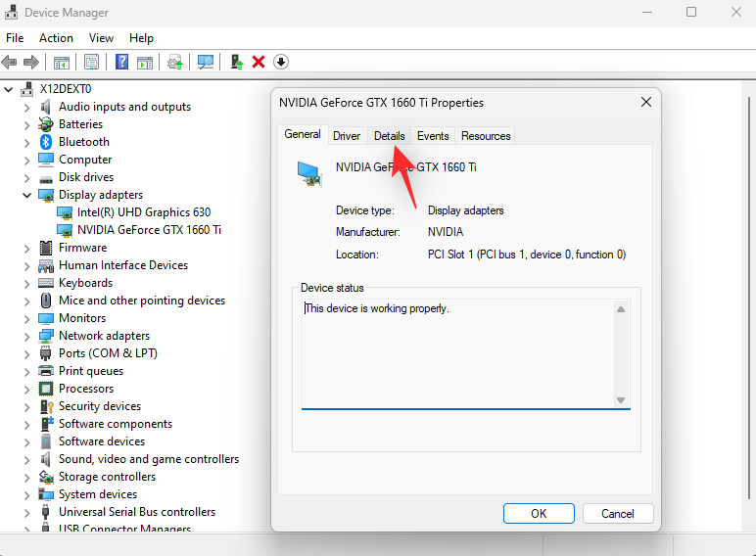Collapse the Display adapters category
This screenshot has height=556, width=756.
(x=27, y=195)
